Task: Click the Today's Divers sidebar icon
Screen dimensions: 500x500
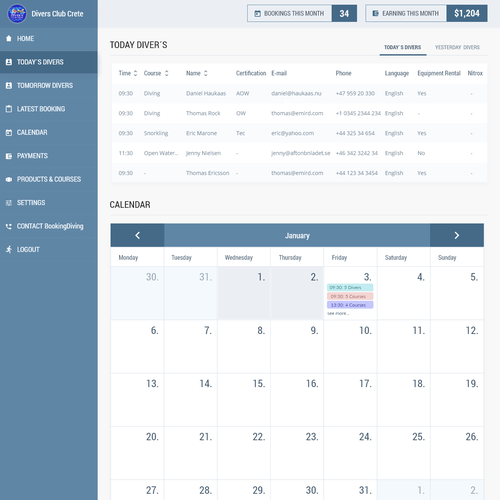Action: [x=9, y=62]
